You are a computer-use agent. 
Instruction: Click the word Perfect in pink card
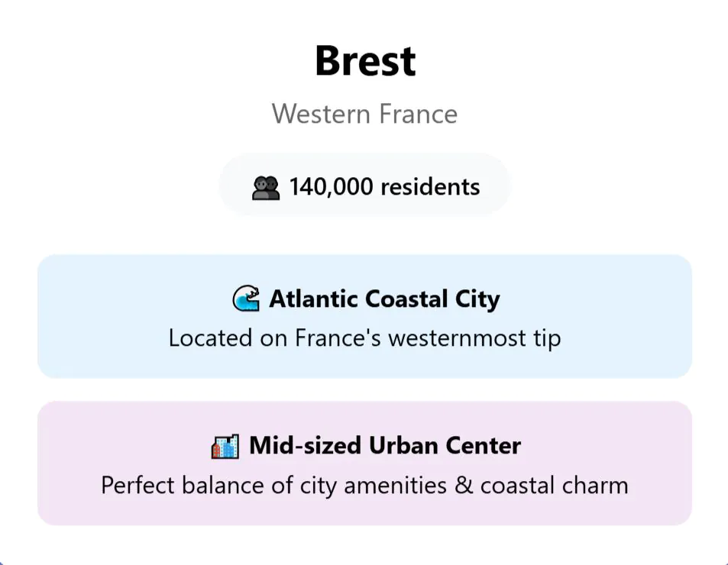[x=137, y=486]
